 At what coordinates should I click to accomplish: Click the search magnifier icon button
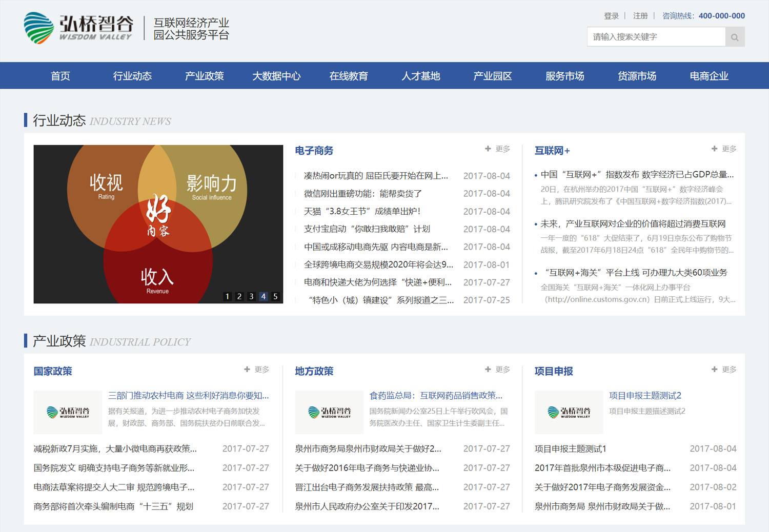point(735,37)
